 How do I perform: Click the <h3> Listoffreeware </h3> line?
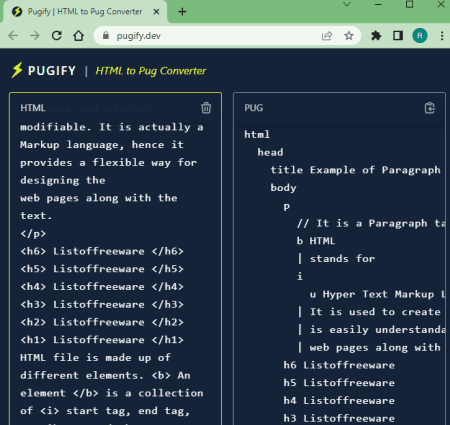(102, 304)
